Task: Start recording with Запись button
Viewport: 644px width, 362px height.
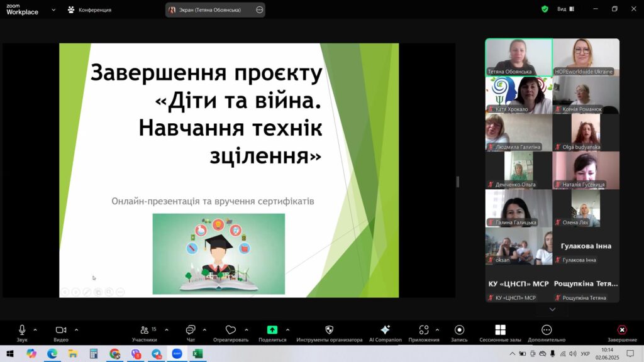Action: (459, 330)
